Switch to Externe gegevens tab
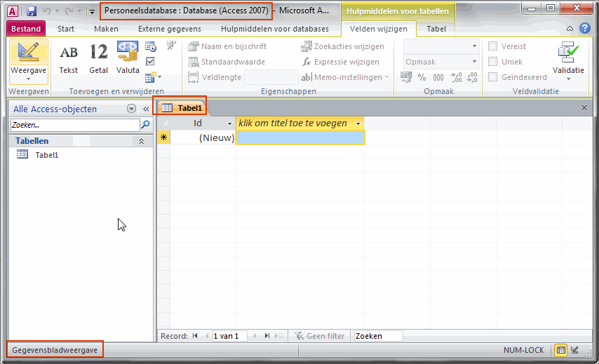 coord(170,29)
